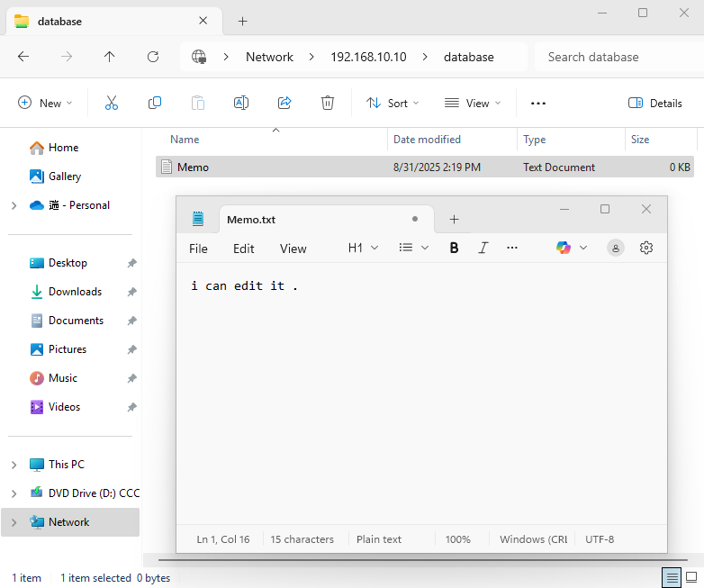Open the File menu in Notepad
This screenshot has height=588, width=704.
click(x=198, y=249)
